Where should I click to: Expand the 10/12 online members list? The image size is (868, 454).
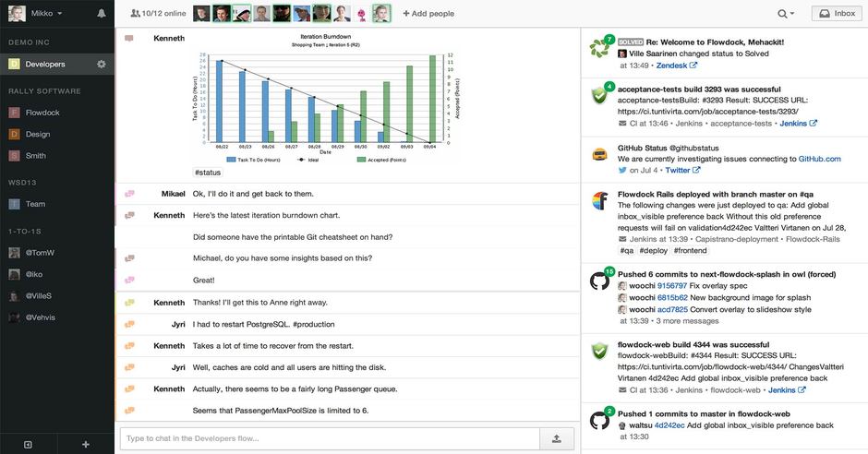tap(158, 14)
